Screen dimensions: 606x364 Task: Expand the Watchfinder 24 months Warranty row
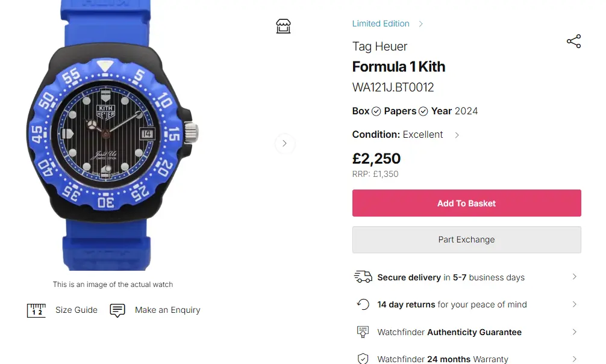[574, 359]
